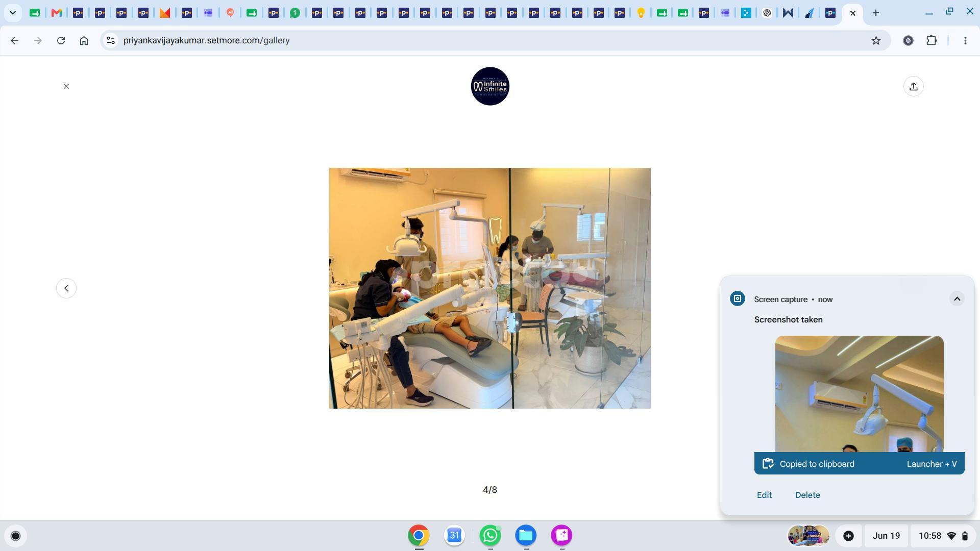Open the Chrome three-dot menu

[x=965, y=40]
